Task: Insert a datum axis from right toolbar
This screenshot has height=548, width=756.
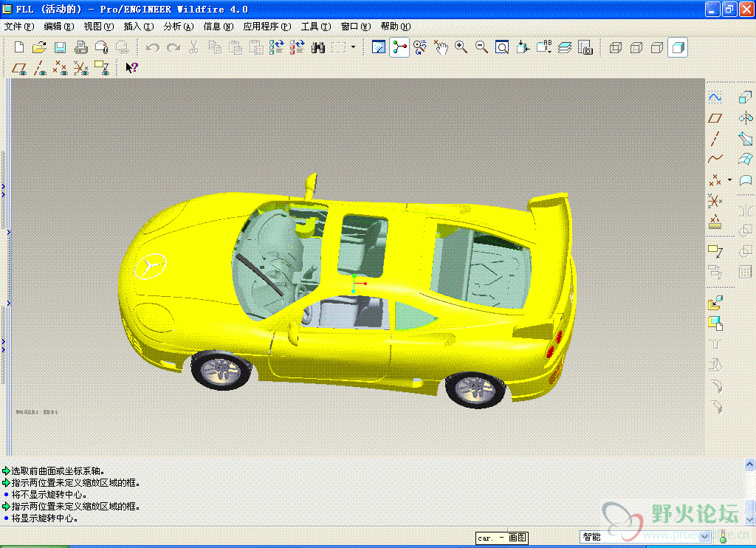Action: point(715,138)
